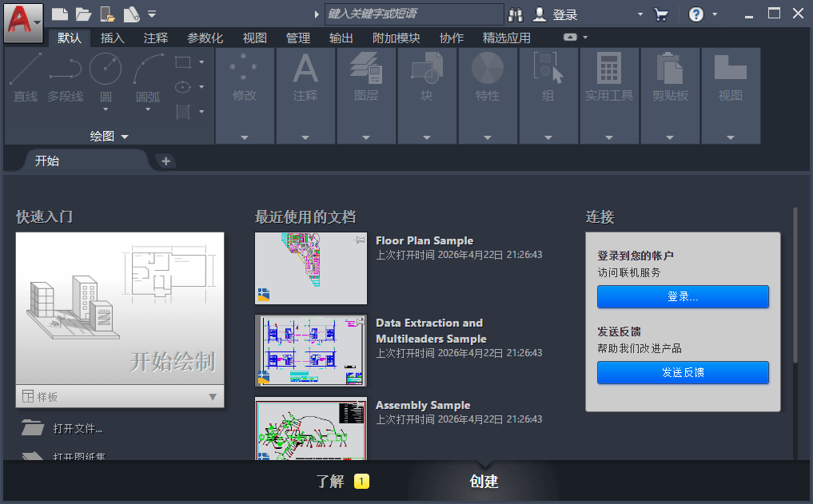The width and height of the screenshot is (813, 504).
Task: Open the Floor Plan Sample thumbnail
Action: pos(311,268)
